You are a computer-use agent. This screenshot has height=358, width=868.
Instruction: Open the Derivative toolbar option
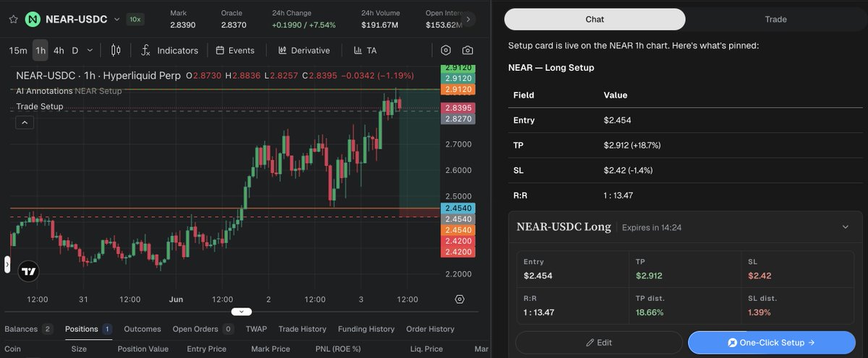[304, 50]
